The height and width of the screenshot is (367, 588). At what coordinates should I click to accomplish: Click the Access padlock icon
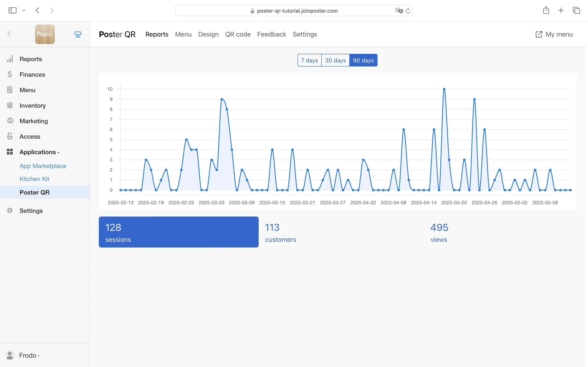point(10,136)
